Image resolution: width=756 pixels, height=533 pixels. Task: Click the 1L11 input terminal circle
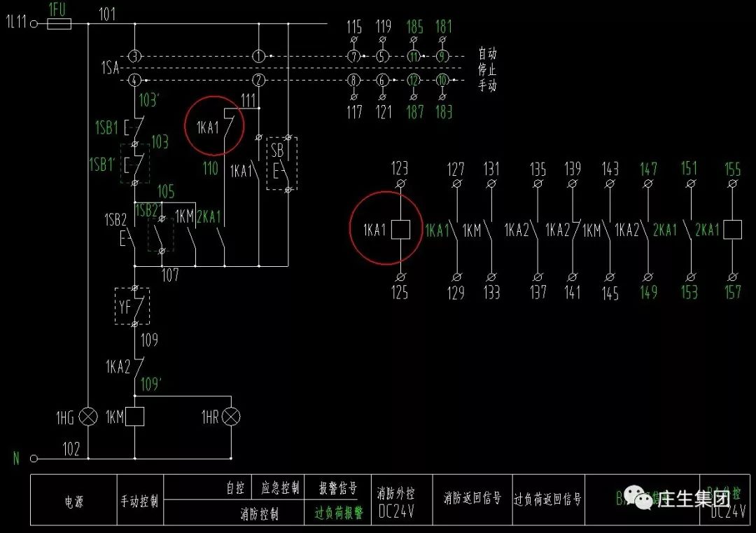click(34, 23)
